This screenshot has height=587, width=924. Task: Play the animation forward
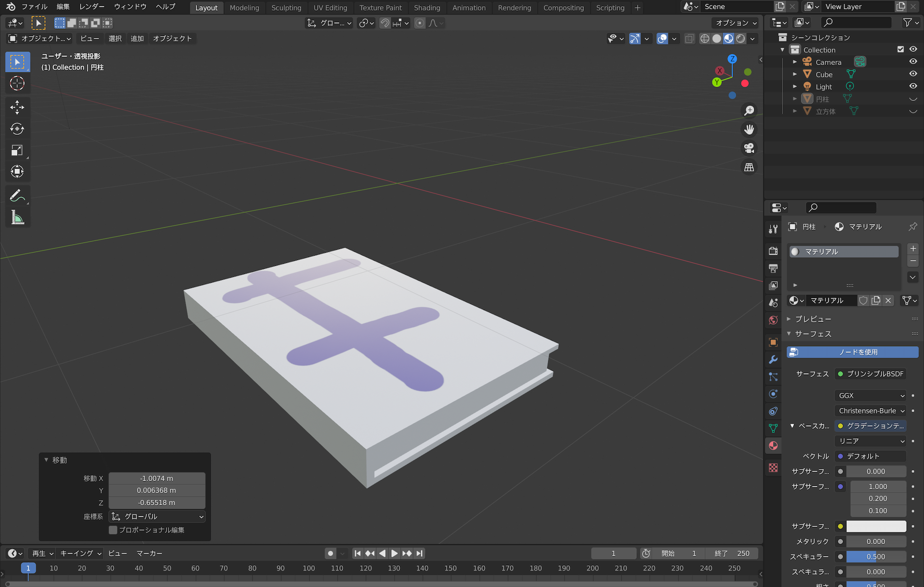395,553
